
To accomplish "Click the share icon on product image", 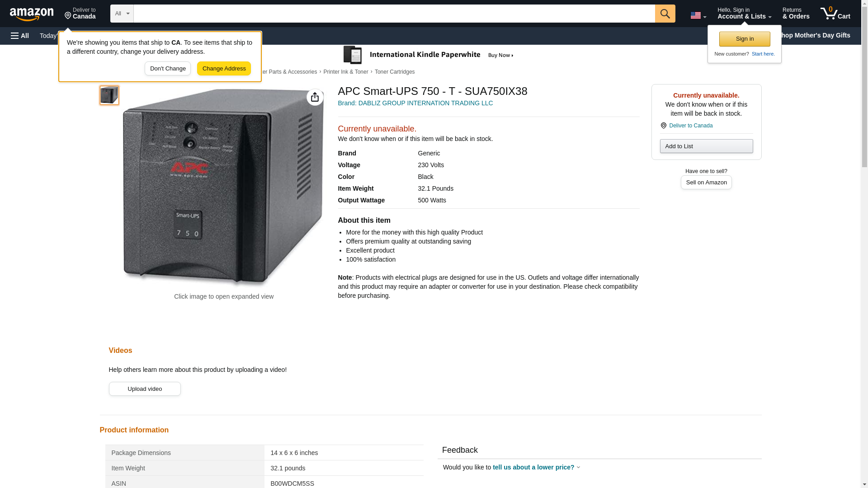I will 315,97.
